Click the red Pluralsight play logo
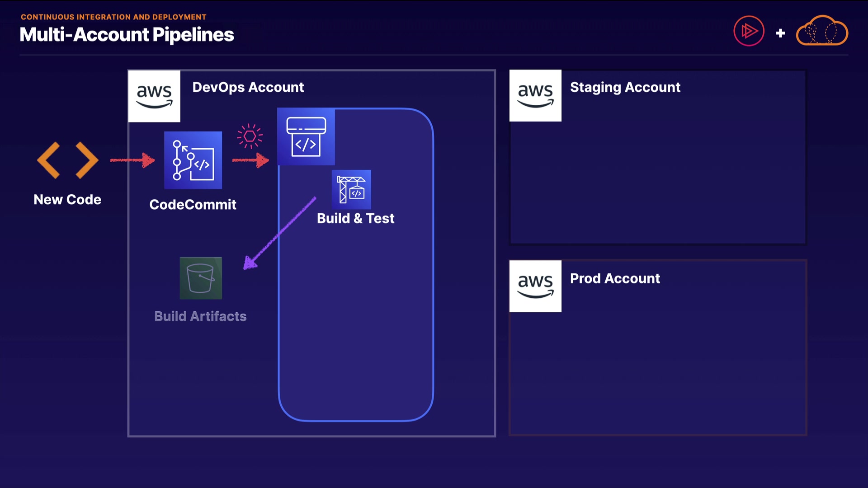 pos(749,31)
